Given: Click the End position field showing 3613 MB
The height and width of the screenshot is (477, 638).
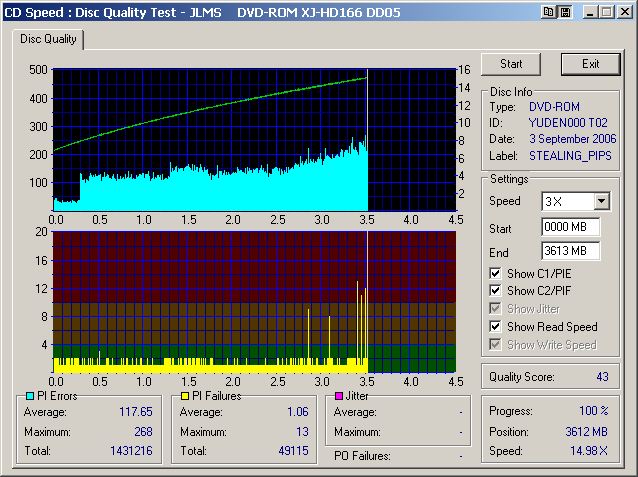Looking at the screenshot, I should (x=570, y=250).
